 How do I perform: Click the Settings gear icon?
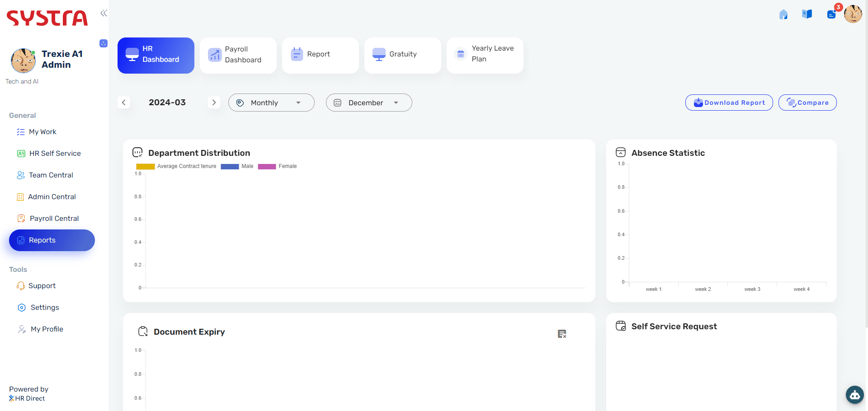click(22, 308)
